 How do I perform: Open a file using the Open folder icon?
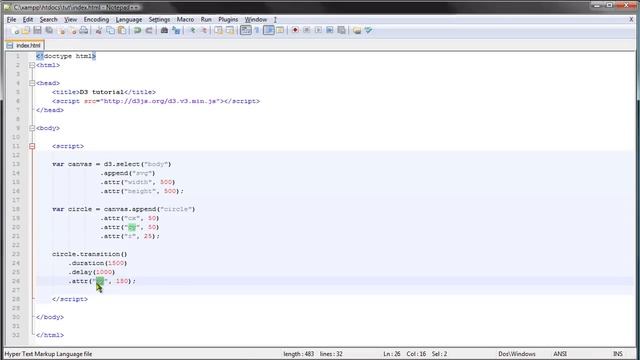coord(26,30)
